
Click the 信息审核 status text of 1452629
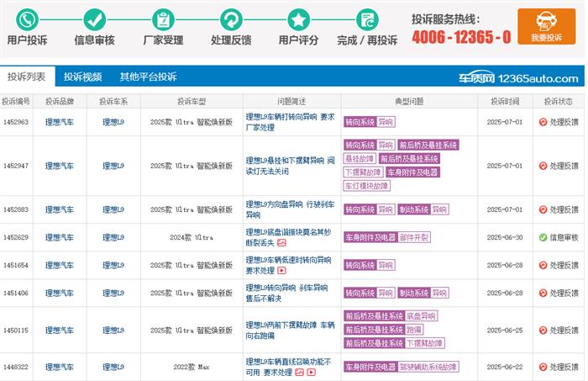[x=564, y=237]
